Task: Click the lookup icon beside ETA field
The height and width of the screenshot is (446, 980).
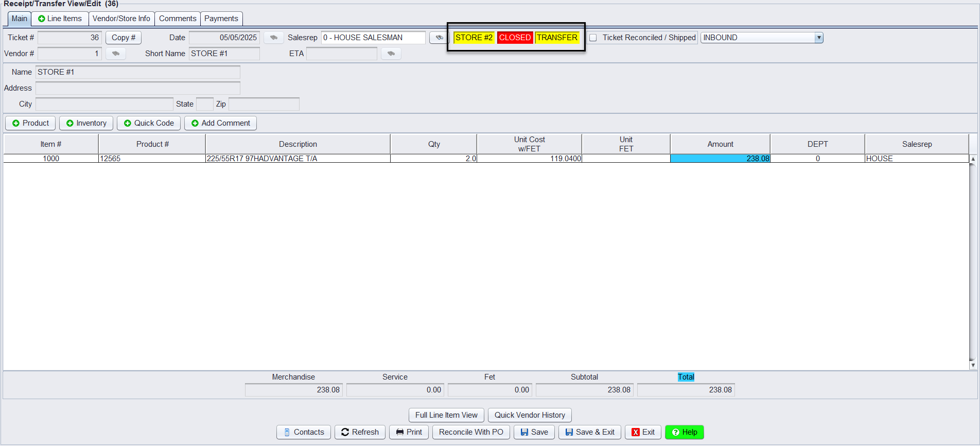Action: (391, 54)
